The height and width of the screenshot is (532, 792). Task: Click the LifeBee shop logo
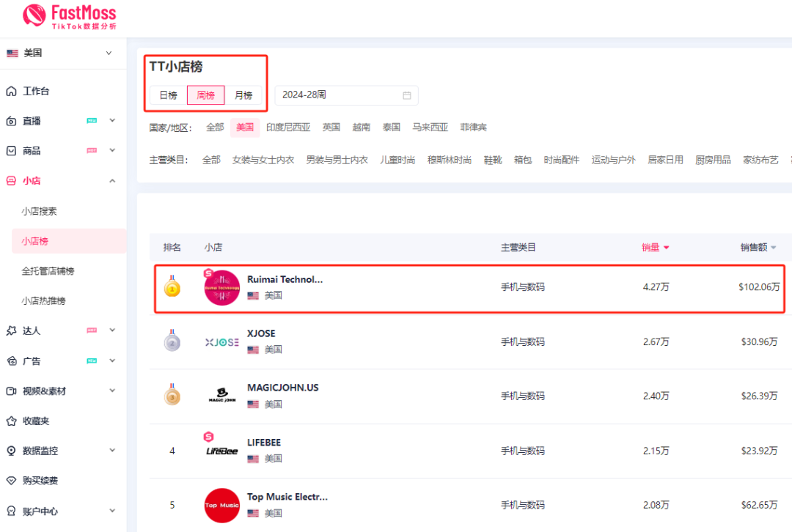pos(221,451)
